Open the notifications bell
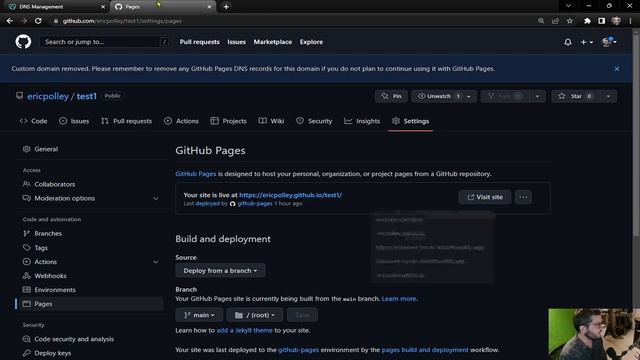 (567, 42)
